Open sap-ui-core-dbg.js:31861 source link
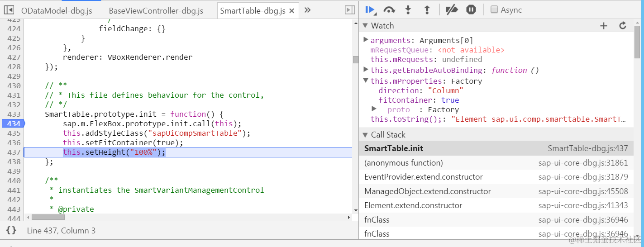The image size is (644, 247). coord(583,163)
